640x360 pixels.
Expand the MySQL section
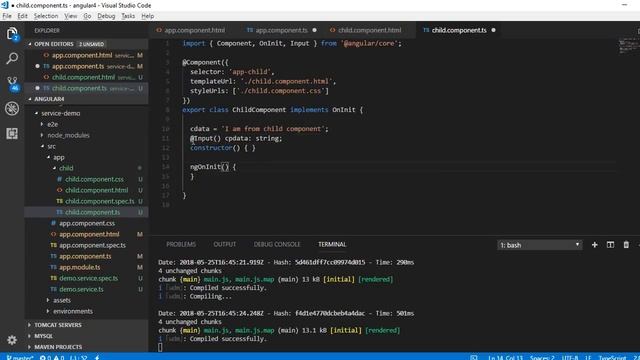click(x=87, y=336)
